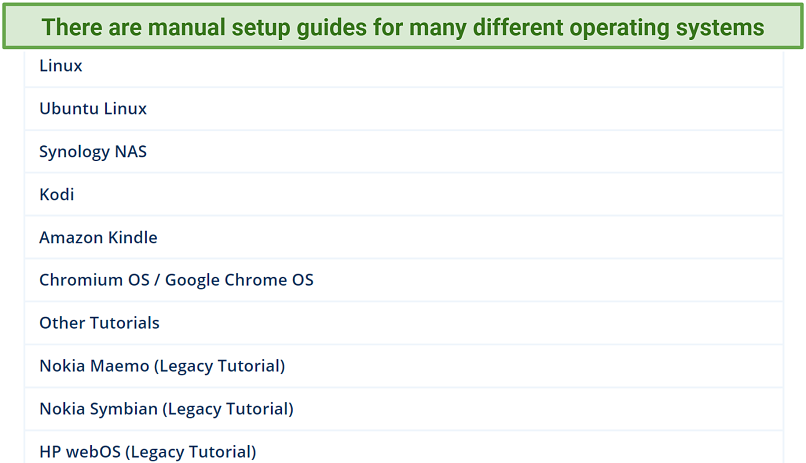
Task: Select Nokia Symbian (Legacy Tutorial)
Action: [x=404, y=409]
